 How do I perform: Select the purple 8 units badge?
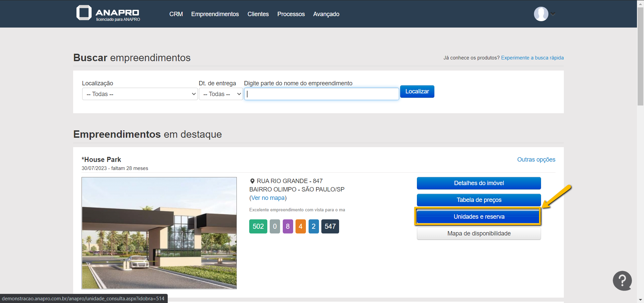point(287,226)
